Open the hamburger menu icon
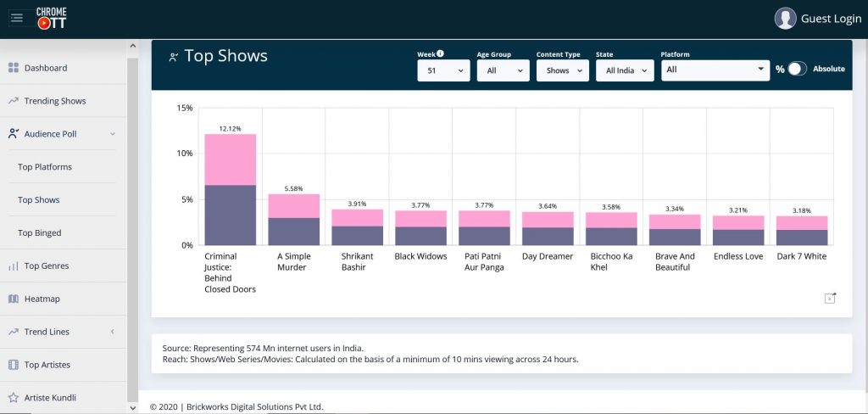 point(17,18)
